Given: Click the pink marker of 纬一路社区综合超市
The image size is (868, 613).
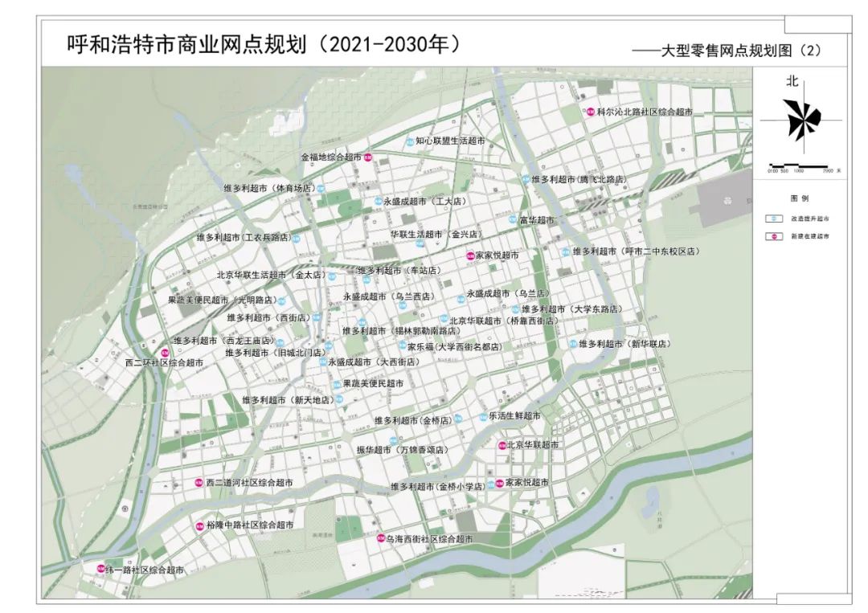Looking at the screenshot, I should [100, 569].
